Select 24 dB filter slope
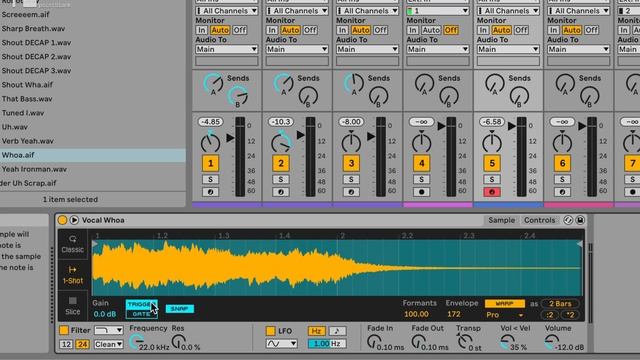640x360 pixels. (x=82, y=344)
